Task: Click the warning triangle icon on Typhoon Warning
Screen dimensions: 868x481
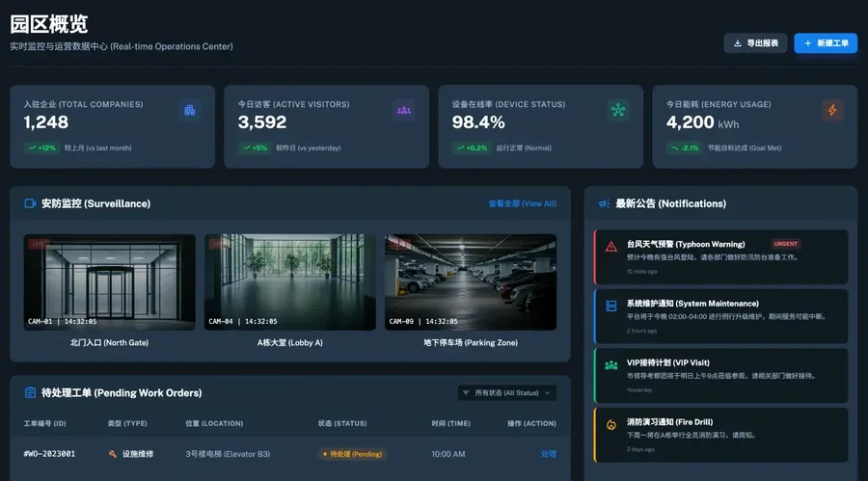Action: pos(610,247)
